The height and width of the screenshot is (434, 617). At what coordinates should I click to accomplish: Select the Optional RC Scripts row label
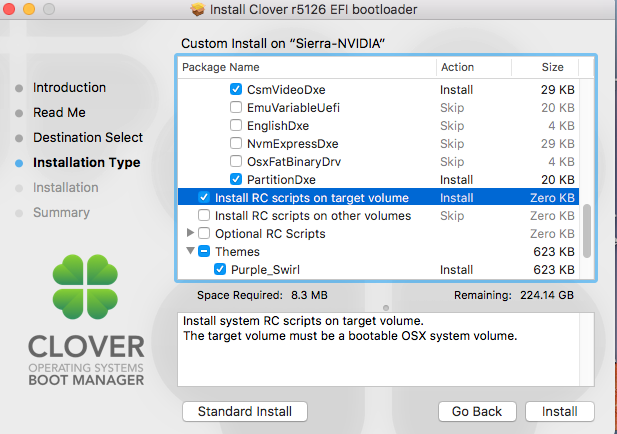[270, 234]
